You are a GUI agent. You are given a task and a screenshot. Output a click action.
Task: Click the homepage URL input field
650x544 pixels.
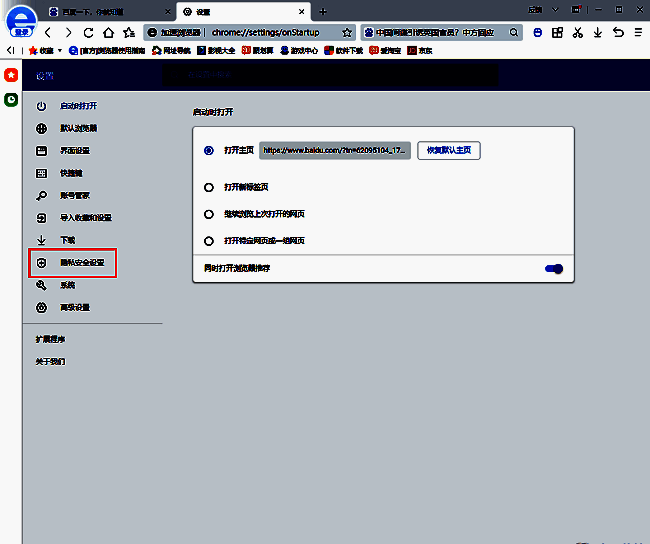click(x=335, y=151)
